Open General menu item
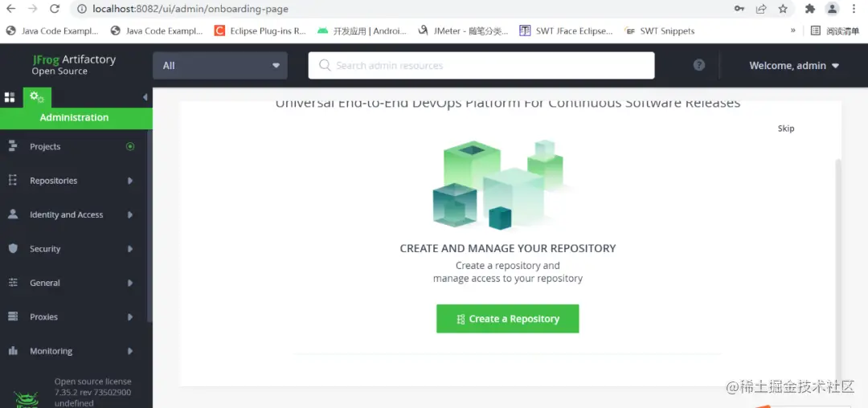This screenshot has height=408, width=868. click(x=76, y=283)
